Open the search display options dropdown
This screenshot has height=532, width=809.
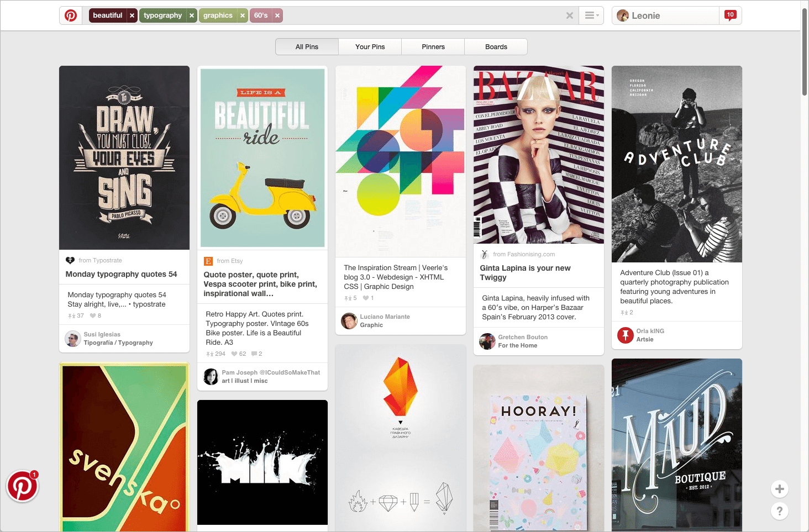(591, 15)
